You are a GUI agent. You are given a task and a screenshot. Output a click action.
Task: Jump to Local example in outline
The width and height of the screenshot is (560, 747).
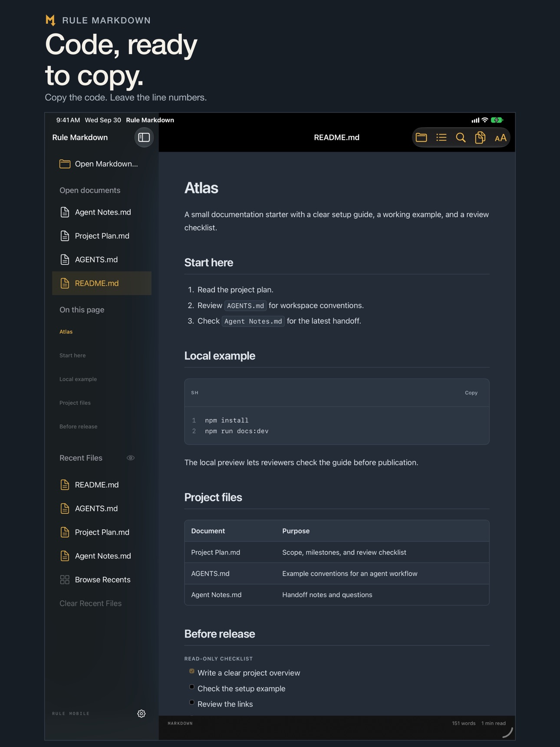[78, 379]
